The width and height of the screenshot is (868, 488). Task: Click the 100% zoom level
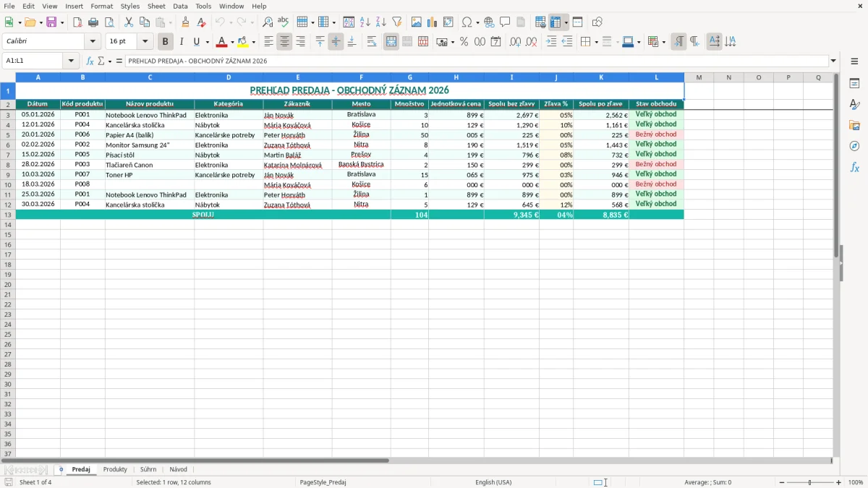856,482
